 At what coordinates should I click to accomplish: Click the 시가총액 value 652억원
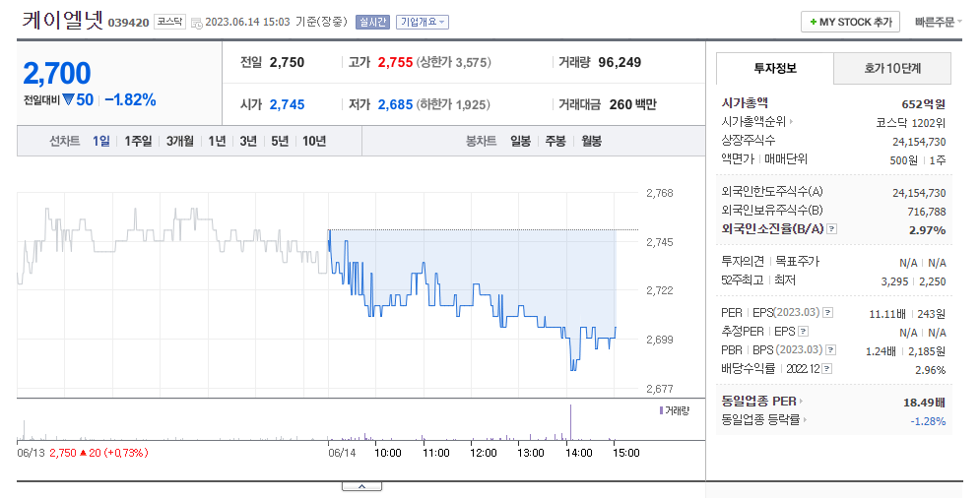click(924, 104)
